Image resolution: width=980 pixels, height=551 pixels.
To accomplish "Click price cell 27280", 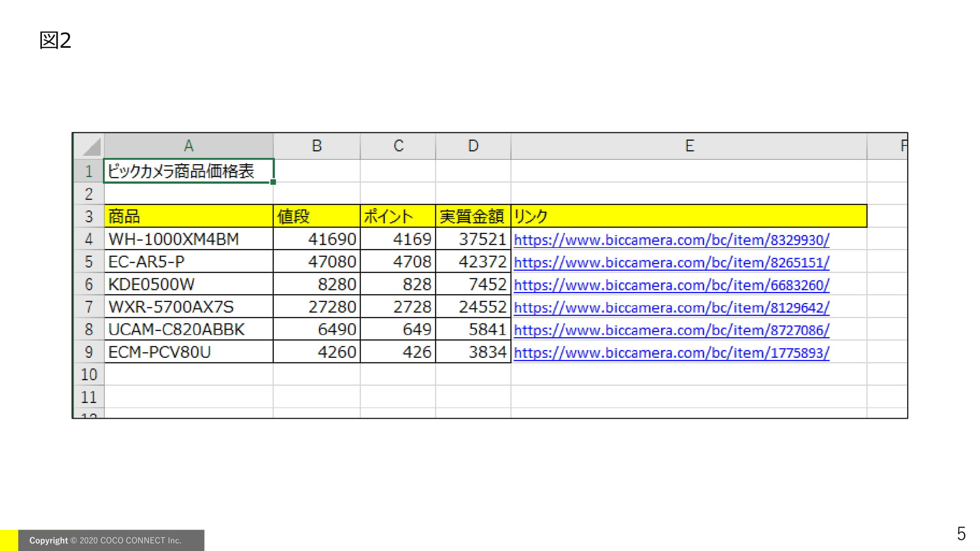I will (317, 306).
